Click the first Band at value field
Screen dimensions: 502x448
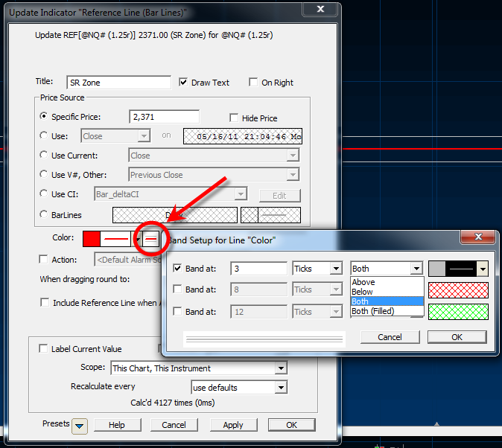tap(258, 269)
